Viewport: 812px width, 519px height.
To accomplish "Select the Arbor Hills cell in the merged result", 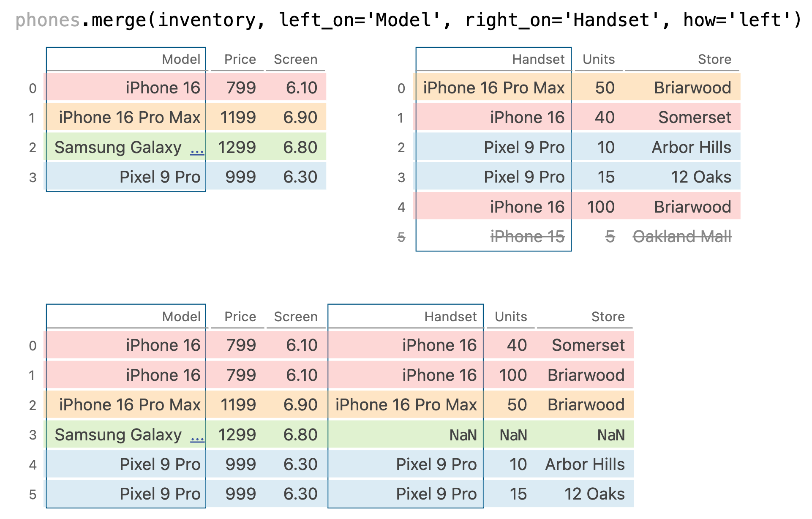I will (x=585, y=464).
